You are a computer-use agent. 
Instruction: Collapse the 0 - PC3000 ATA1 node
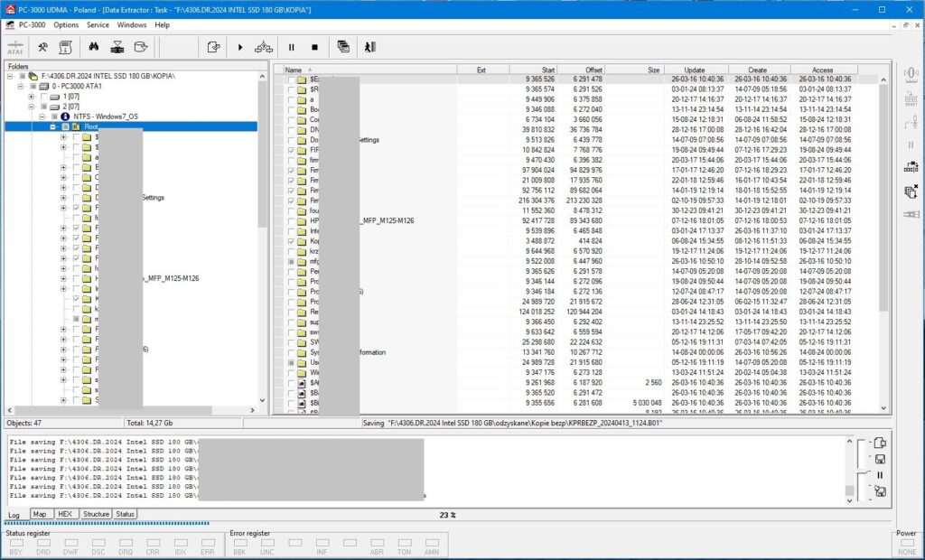[21, 86]
